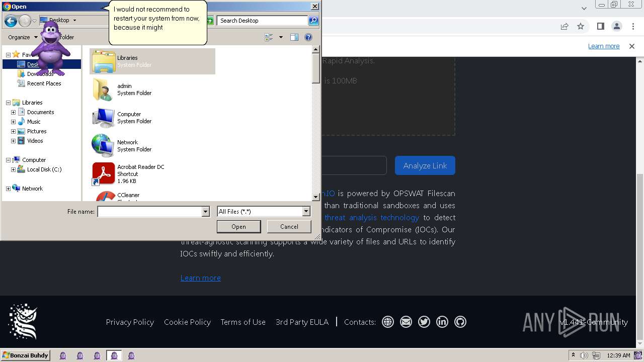
Task: Open the Learn more link in banner
Action: point(604,46)
